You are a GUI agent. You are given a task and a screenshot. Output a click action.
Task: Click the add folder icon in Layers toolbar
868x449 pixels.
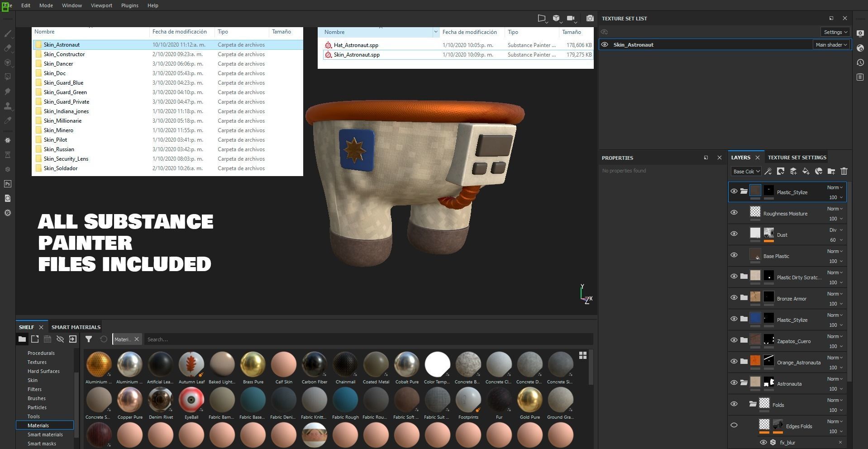tap(831, 171)
